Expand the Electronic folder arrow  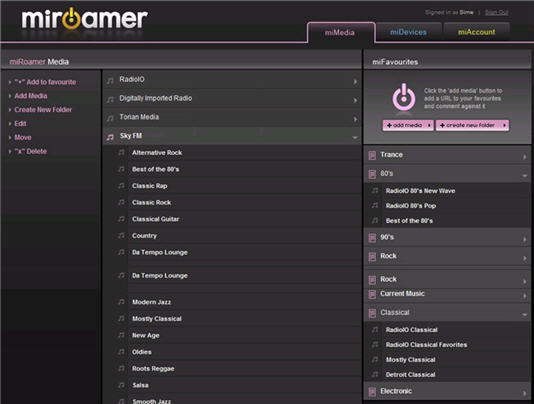(x=524, y=393)
